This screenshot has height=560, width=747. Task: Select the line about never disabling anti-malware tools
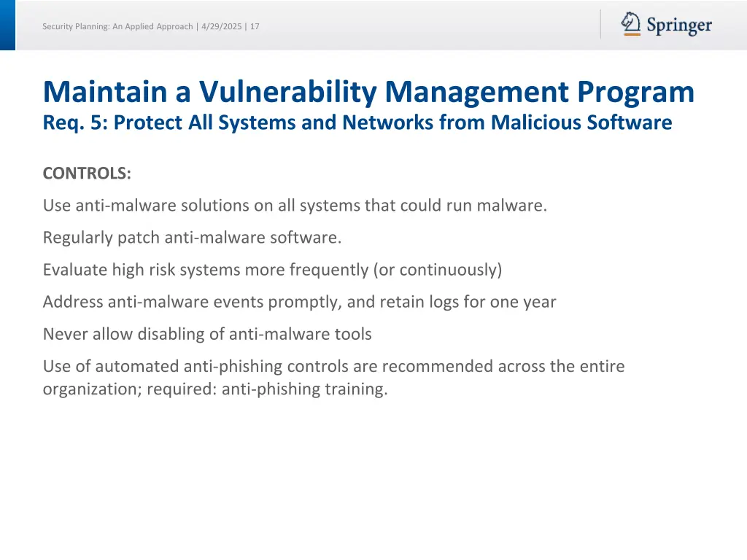click(x=208, y=333)
